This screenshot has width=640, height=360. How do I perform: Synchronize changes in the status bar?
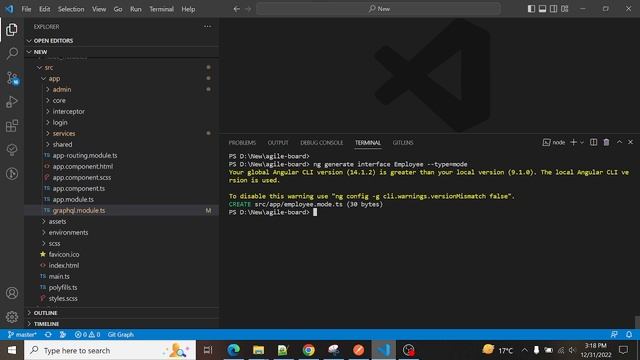(x=48, y=334)
